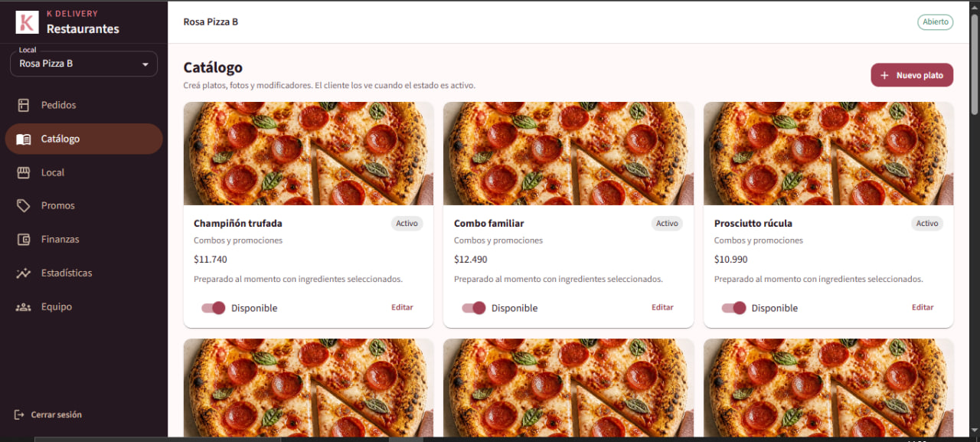Click the Cerrar sesión logout icon
980x442 pixels.
tap(19, 414)
